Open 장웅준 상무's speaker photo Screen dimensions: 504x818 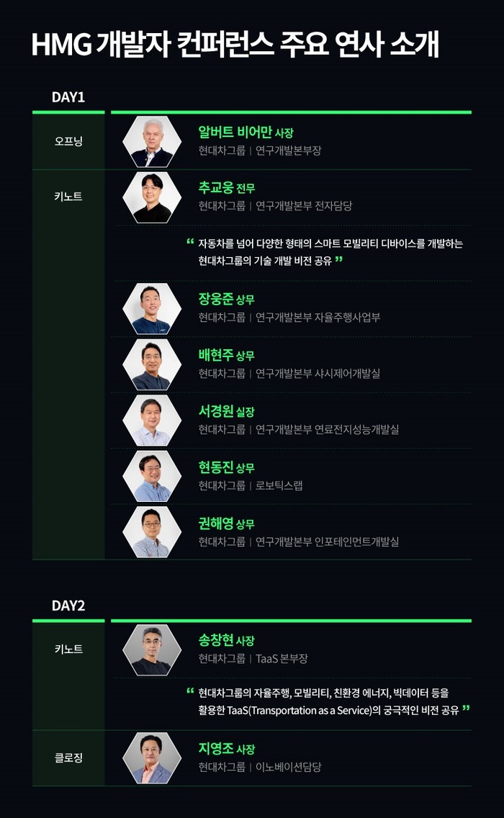151,309
